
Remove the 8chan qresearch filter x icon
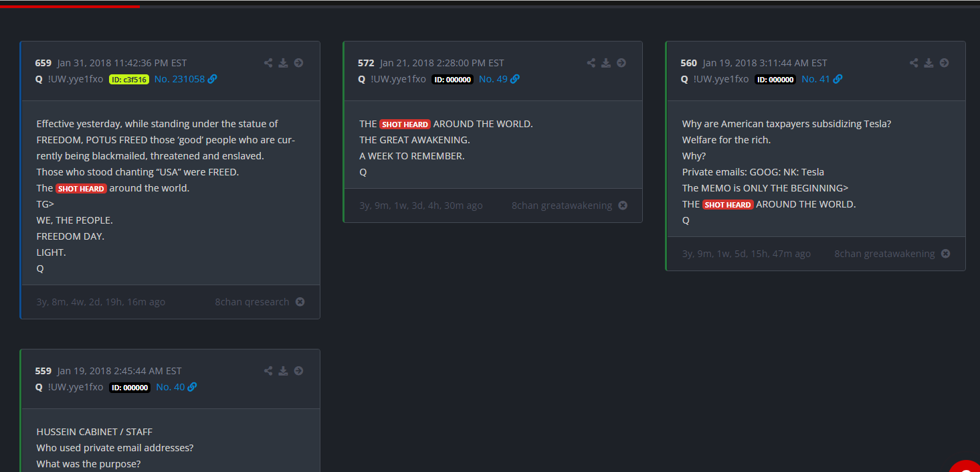click(x=300, y=302)
